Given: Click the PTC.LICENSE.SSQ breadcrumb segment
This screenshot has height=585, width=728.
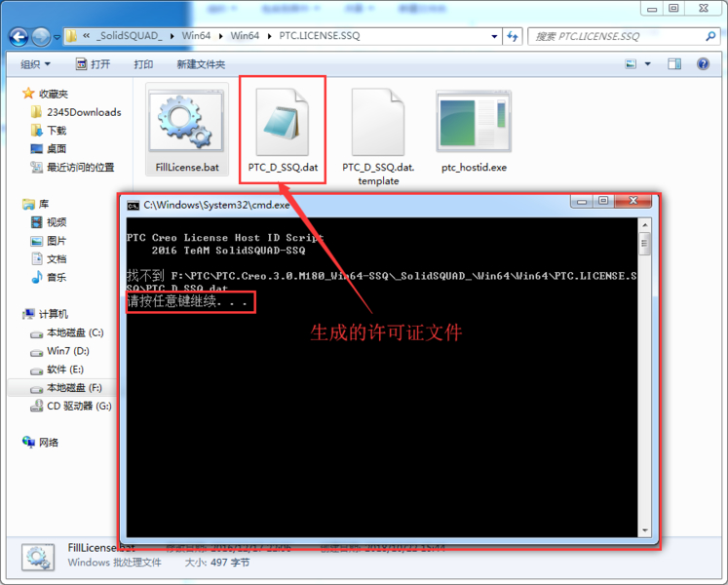Looking at the screenshot, I should tap(320, 36).
